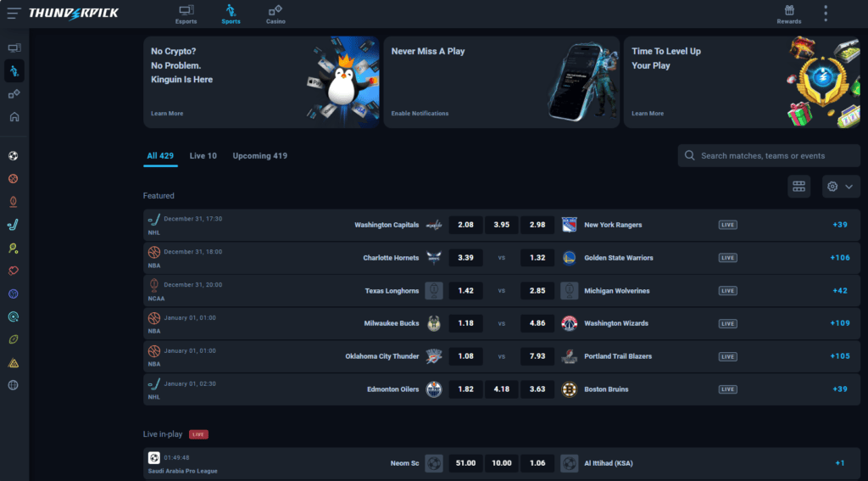
Task: Filter by tennis racket icon in sidebar
Action: [14, 249]
